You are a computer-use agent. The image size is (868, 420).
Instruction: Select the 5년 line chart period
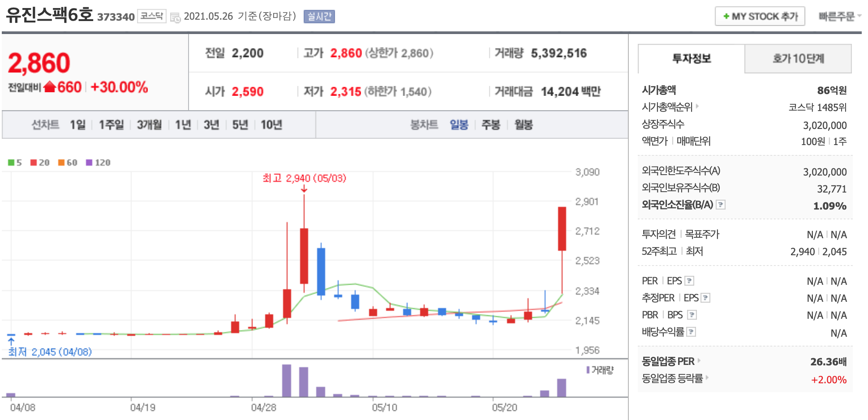[x=240, y=124]
